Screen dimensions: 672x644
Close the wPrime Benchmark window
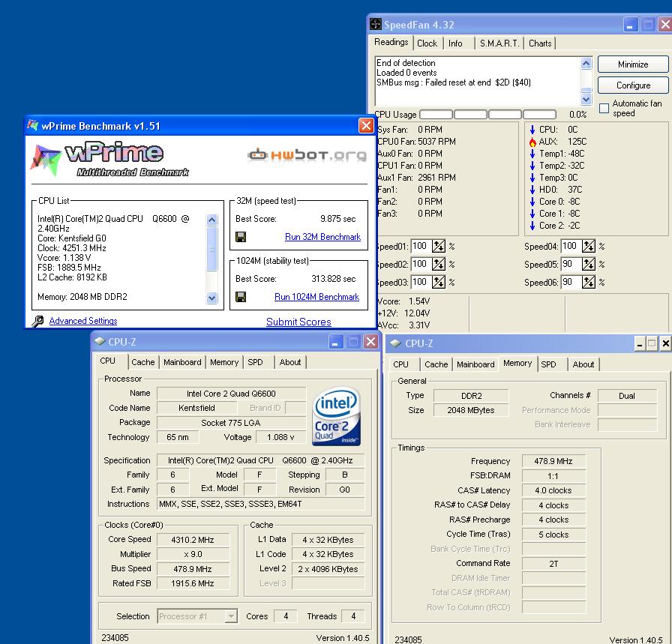click(365, 125)
